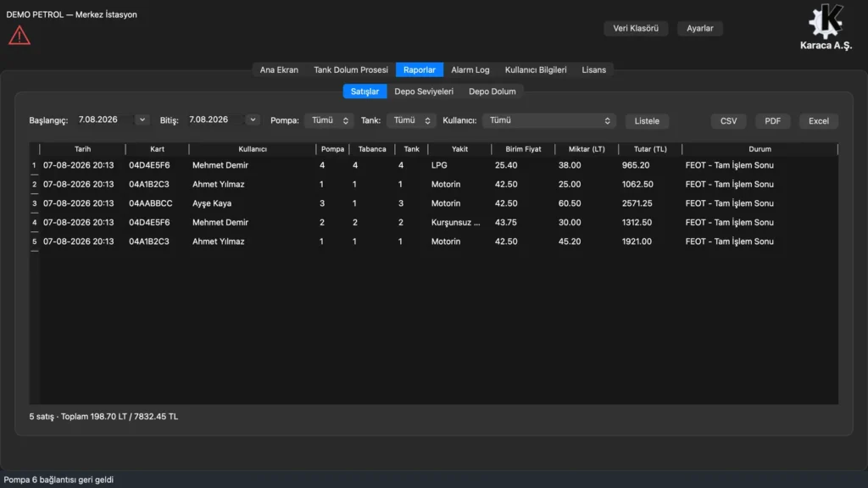Click the Karaca A.Ş. gear logo
This screenshot has width=868, height=488.
coord(826,21)
